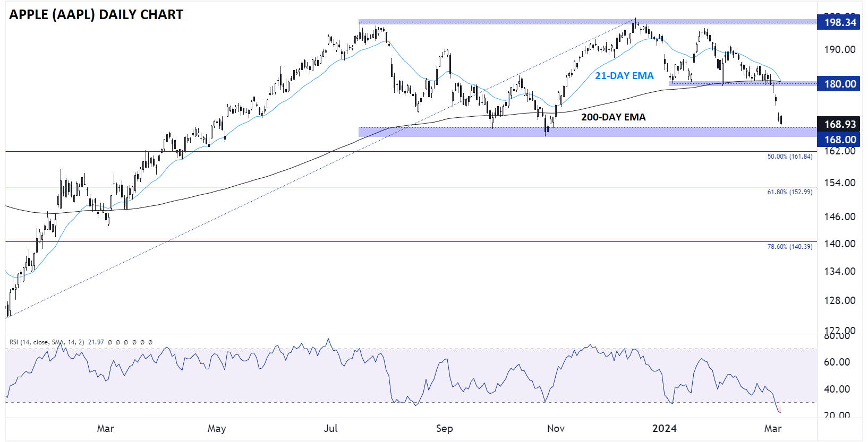Viewport: 868px width, 442px height.
Task: Click the 60.00 RSI axis value
Action: pyautogui.click(x=837, y=362)
